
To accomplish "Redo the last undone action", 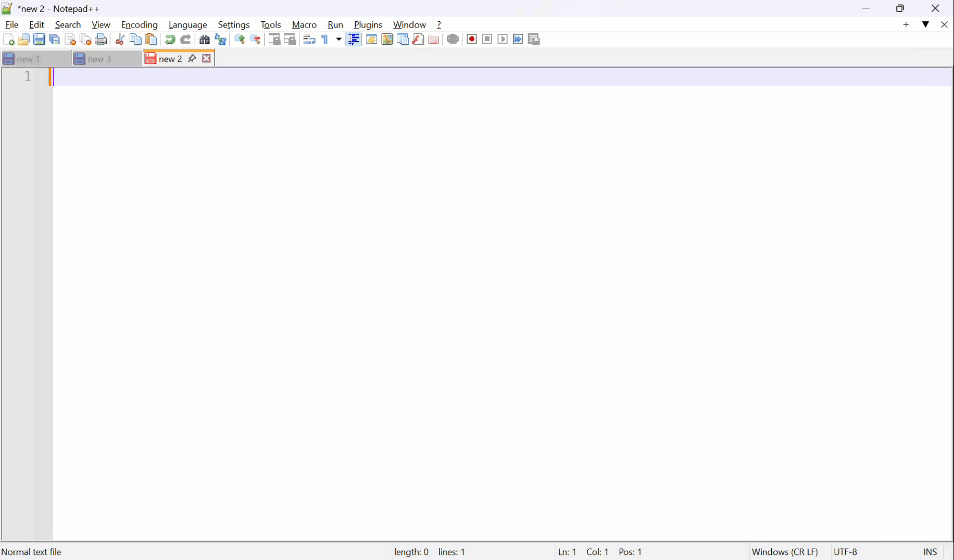I will [x=185, y=40].
